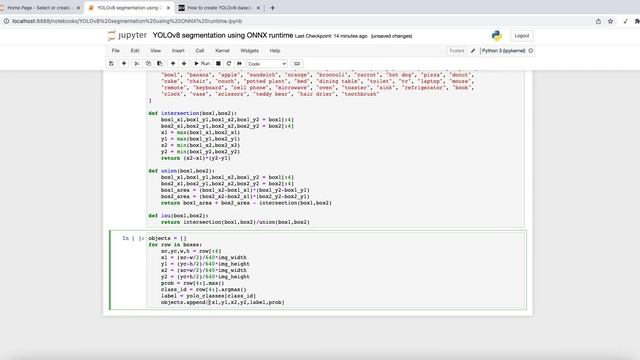Click the 'def intersection(box1,box2):' line
Viewport: 640px width, 360px height.
[x=193, y=113]
